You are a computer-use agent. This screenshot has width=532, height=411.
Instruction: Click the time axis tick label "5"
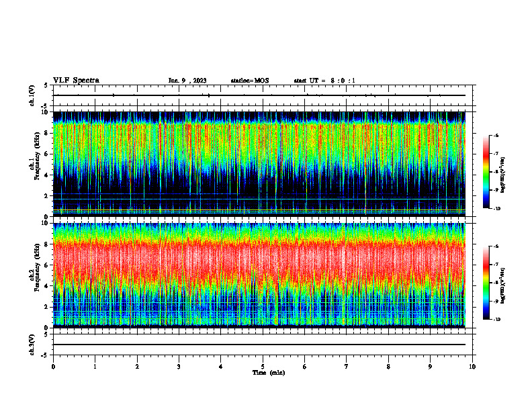coord(263,367)
